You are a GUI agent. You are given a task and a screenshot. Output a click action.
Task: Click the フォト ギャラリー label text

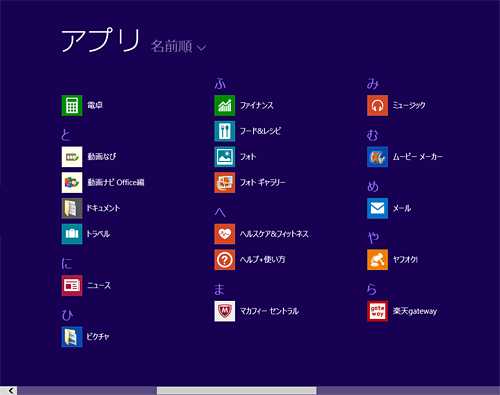click(263, 182)
